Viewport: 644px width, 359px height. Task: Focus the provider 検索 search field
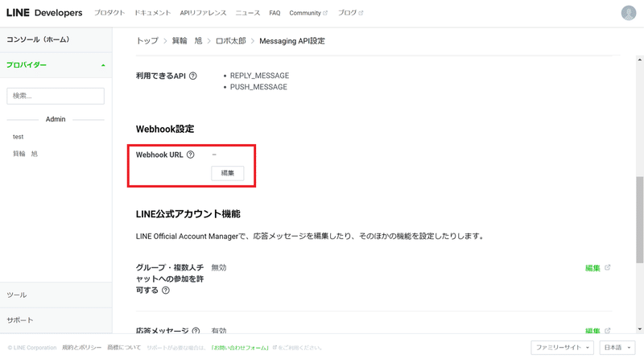click(x=56, y=96)
